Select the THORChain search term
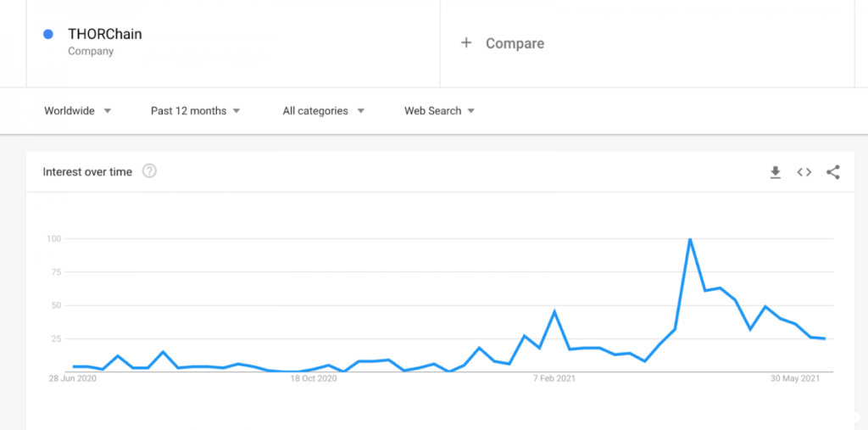 click(x=105, y=35)
